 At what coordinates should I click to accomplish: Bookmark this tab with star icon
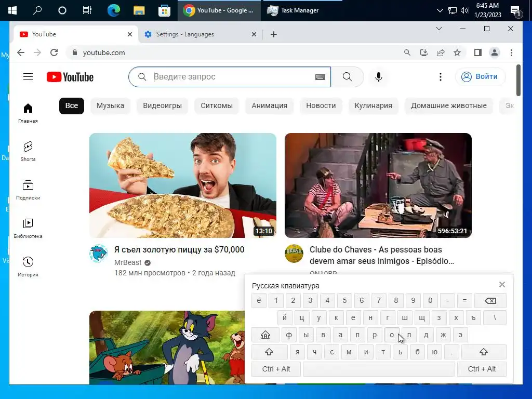tap(457, 52)
